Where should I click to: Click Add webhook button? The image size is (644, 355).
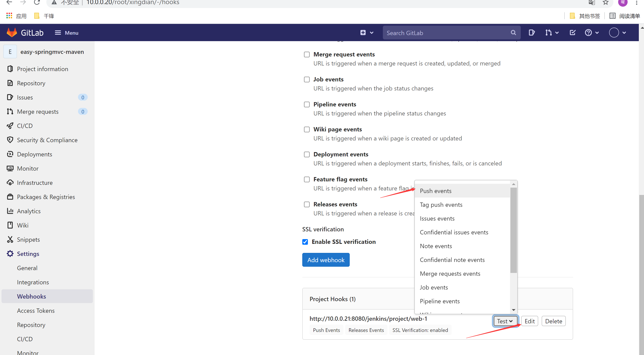pyautogui.click(x=326, y=260)
